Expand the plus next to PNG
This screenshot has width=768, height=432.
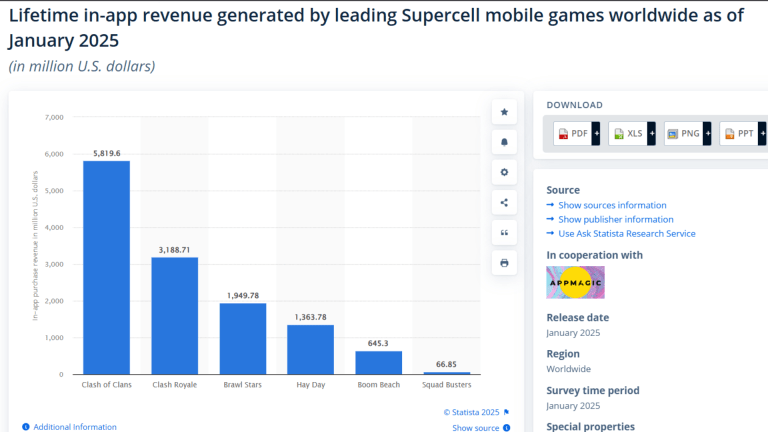[706, 133]
